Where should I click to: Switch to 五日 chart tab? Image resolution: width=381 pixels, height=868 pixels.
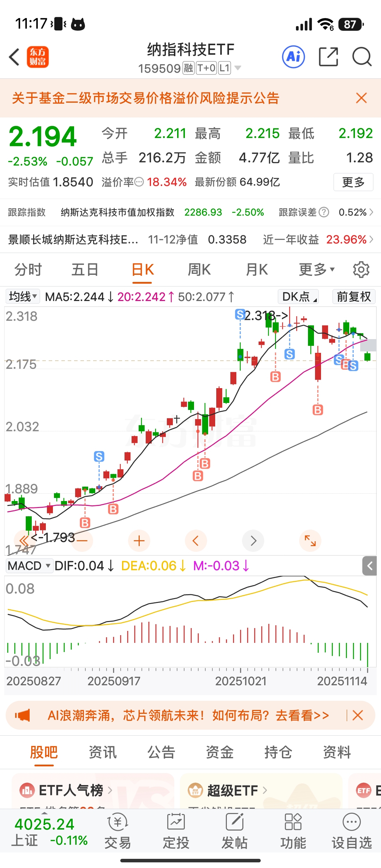(85, 270)
